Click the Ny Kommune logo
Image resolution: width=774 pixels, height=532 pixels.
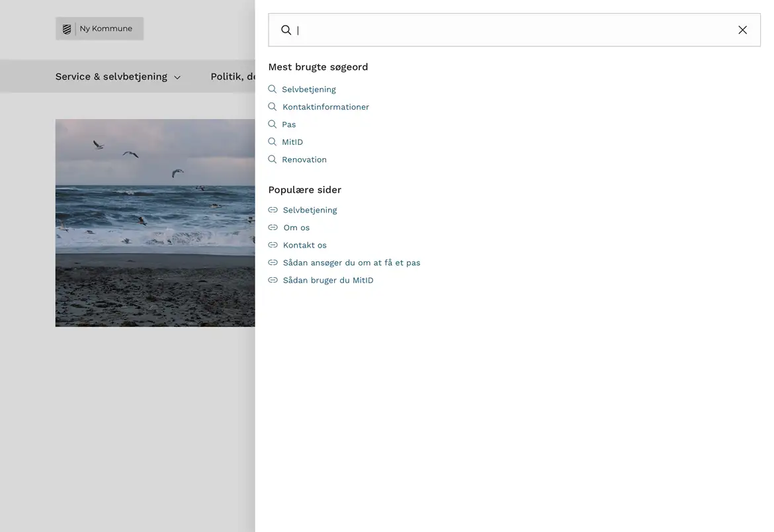point(99,28)
